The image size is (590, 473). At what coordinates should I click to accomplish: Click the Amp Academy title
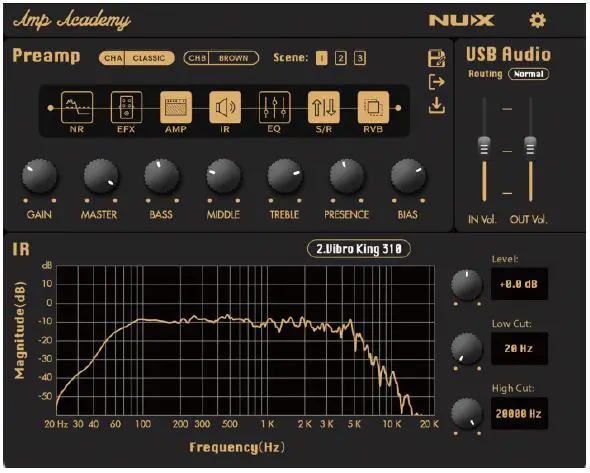click(72, 20)
